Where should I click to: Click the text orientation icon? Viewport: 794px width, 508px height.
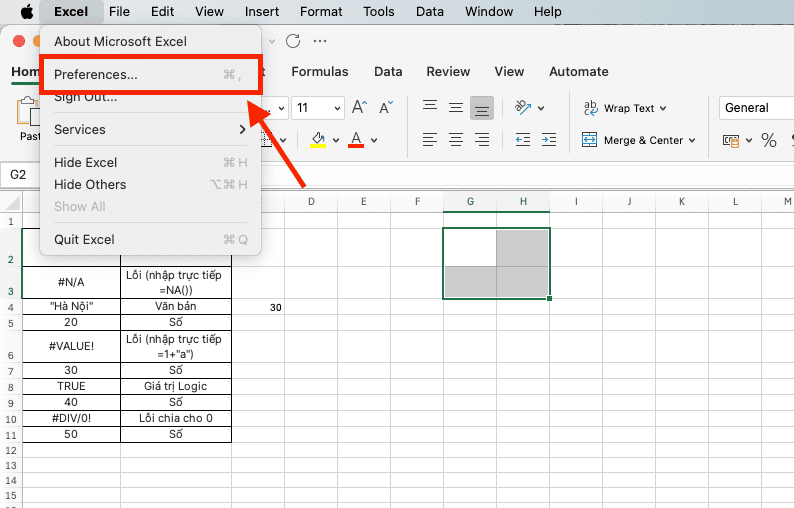[523, 107]
